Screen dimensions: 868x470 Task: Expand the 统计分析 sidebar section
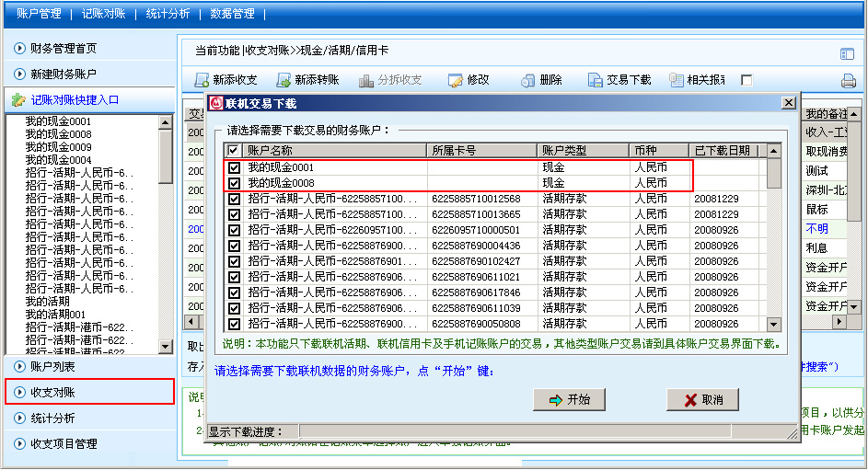tap(52, 418)
